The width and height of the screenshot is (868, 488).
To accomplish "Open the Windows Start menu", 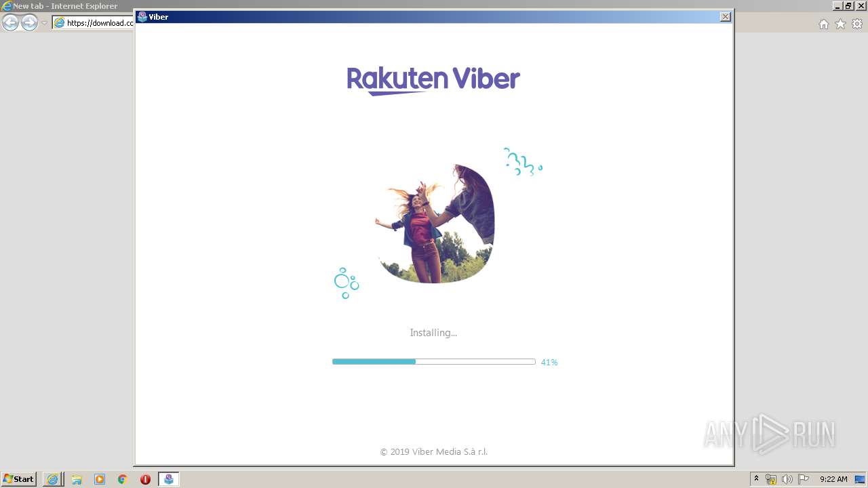I will click(x=18, y=479).
